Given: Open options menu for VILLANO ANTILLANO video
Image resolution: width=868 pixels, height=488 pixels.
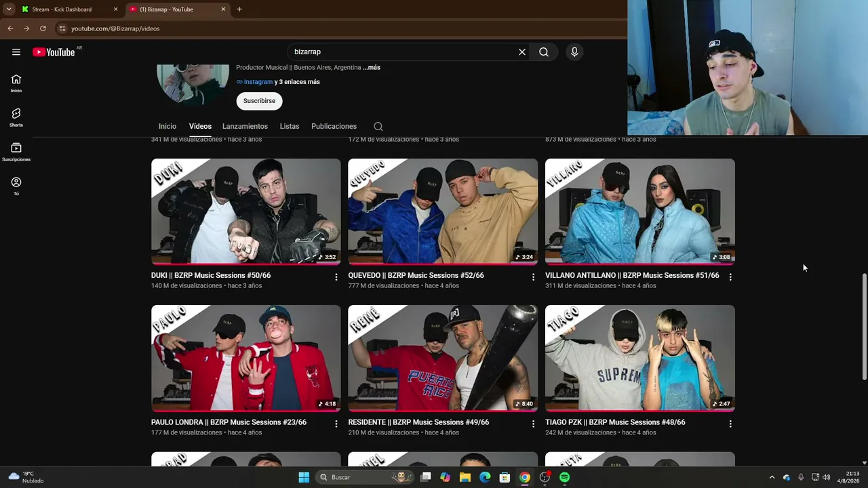Looking at the screenshot, I should [730, 277].
